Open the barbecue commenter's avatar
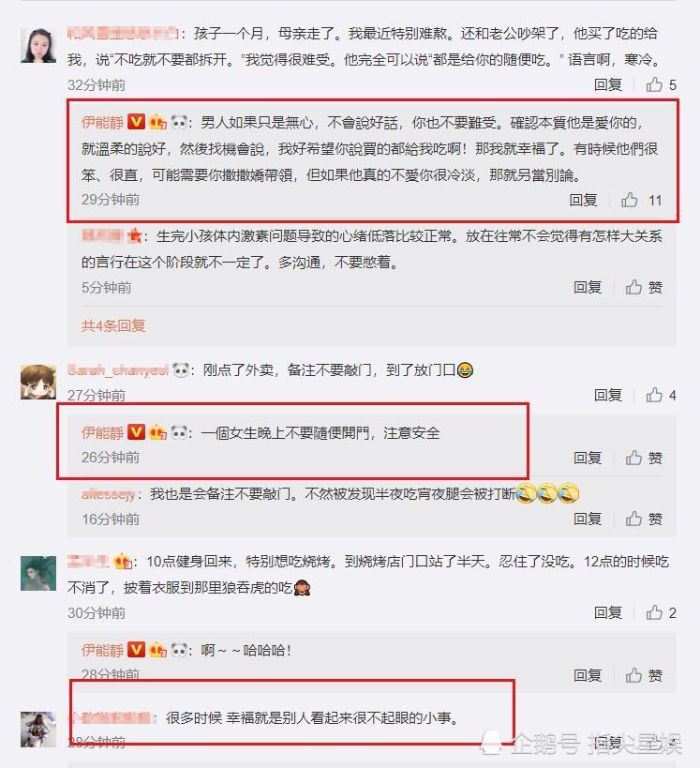Image resolution: width=700 pixels, height=768 pixels. point(38,573)
